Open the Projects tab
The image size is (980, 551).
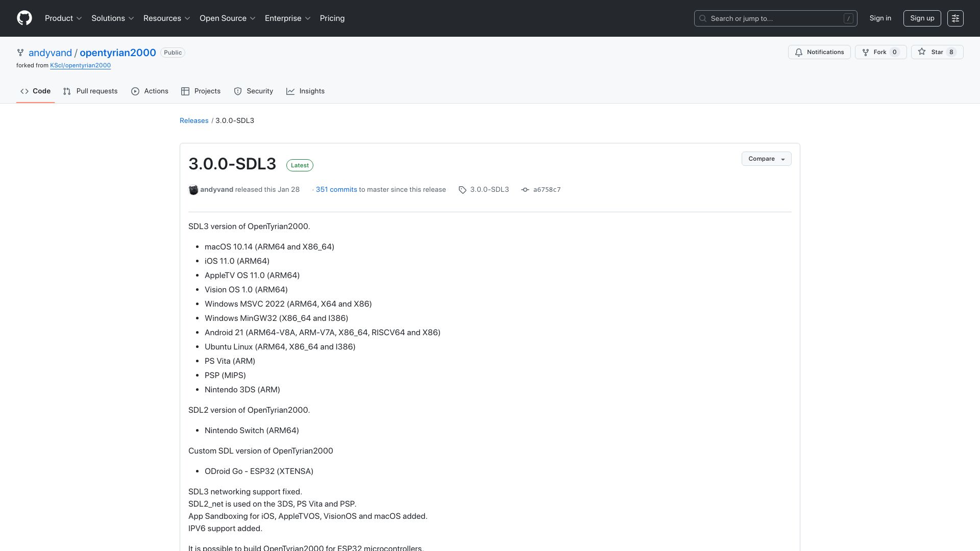coord(201,91)
